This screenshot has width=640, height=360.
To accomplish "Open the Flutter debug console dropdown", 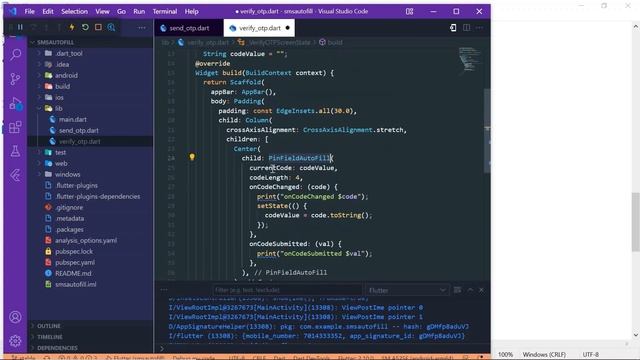I will click(407, 290).
